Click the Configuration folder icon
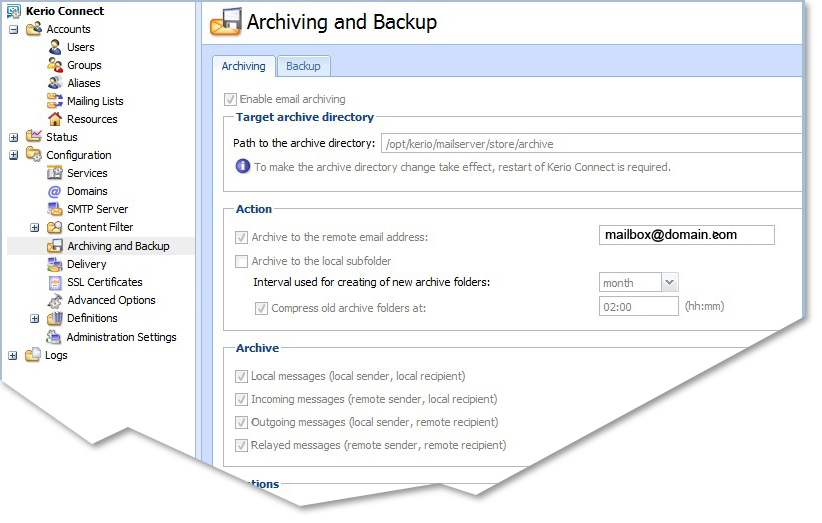This screenshot has width=822, height=523. click(x=34, y=155)
